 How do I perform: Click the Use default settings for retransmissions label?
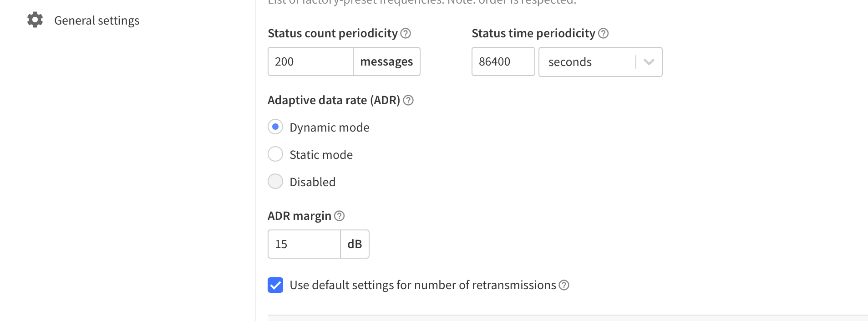(x=423, y=285)
